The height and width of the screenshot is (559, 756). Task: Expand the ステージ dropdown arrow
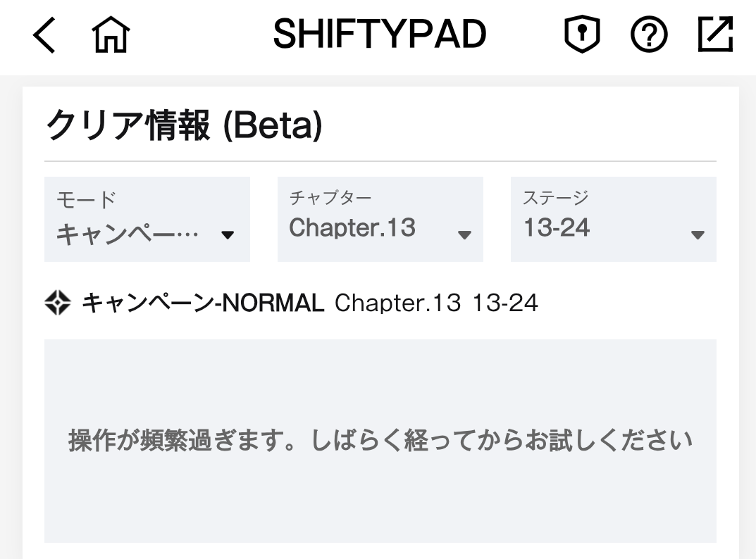(698, 234)
